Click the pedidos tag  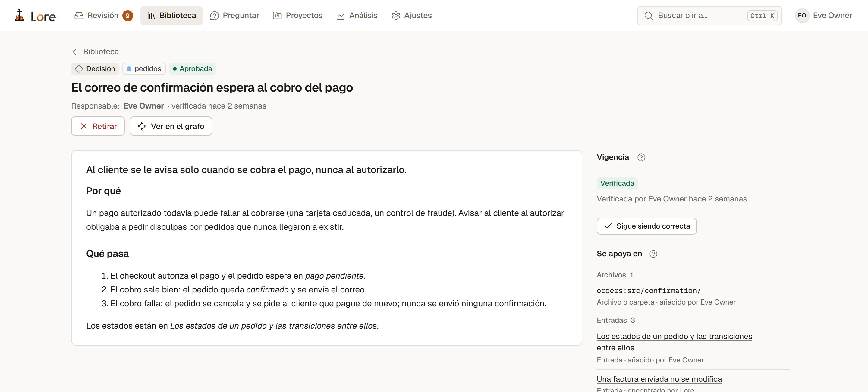click(x=144, y=69)
